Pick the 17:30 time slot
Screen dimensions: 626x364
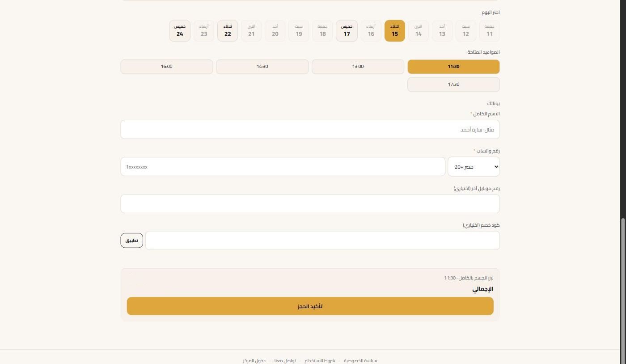click(x=453, y=85)
